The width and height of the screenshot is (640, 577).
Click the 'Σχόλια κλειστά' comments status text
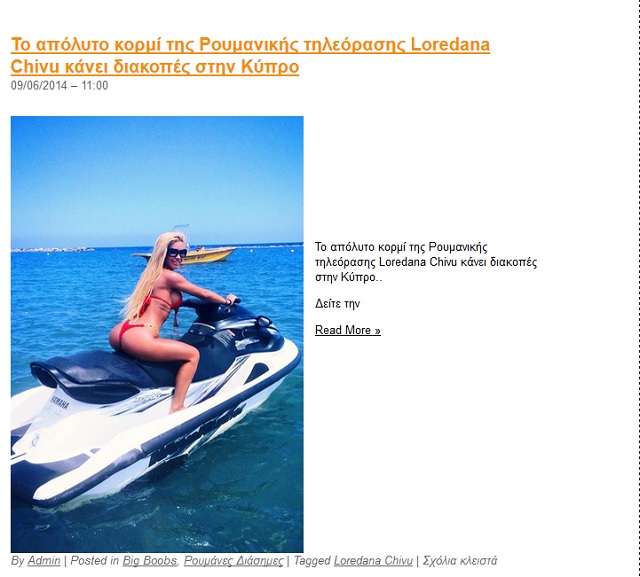pyautogui.click(x=460, y=561)
